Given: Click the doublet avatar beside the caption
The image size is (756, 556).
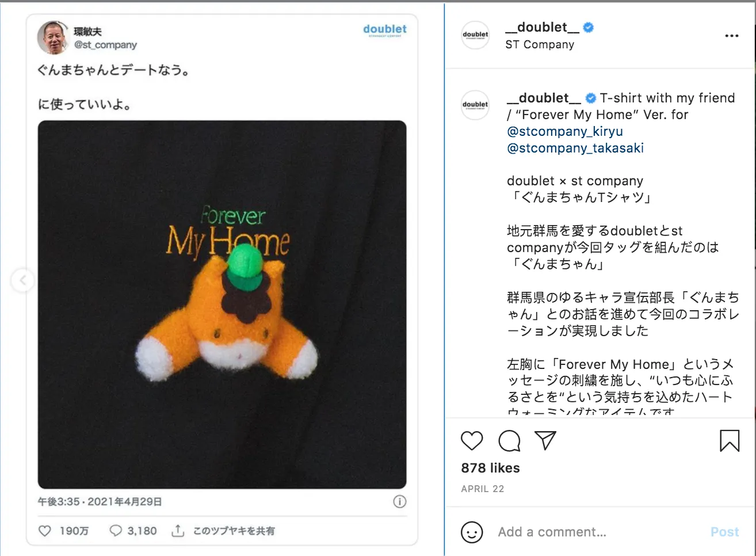Looking at the screenshot, I should 476,105.
